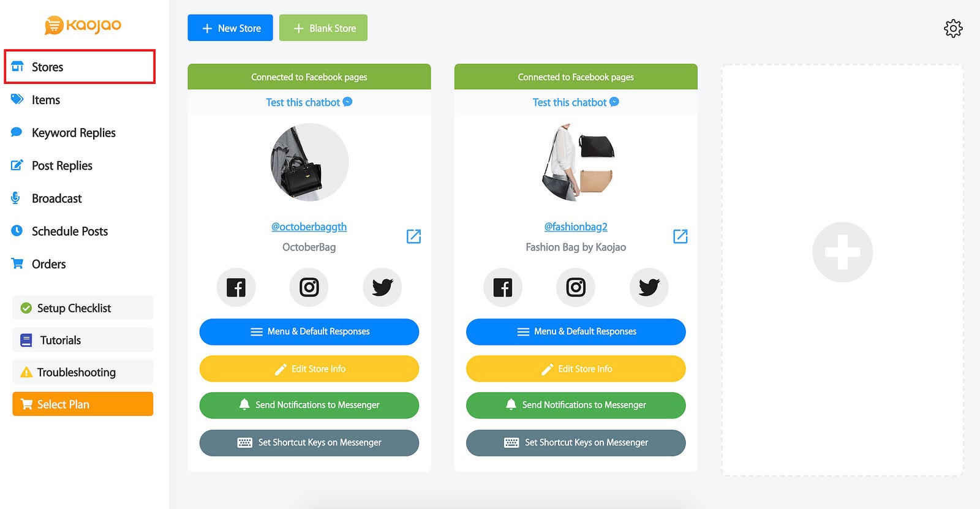The image size is (980, 509).
Task: Click Edit Store Info for Fashion Bag
Action: [576, 369]
